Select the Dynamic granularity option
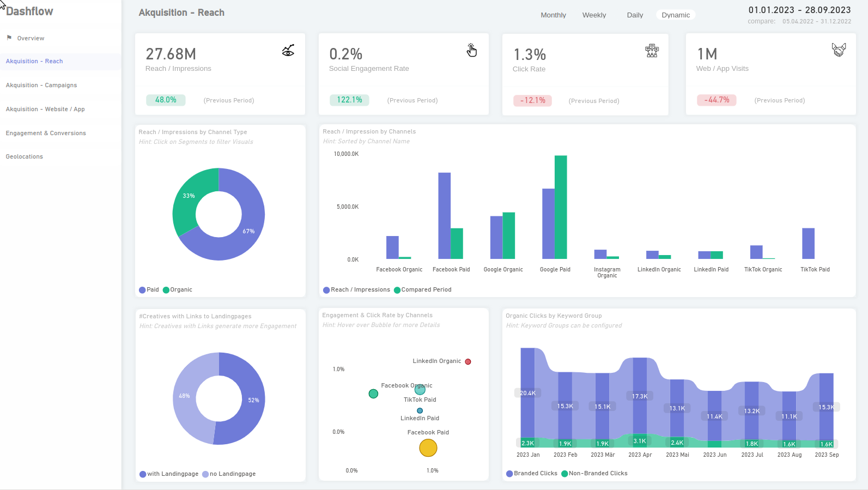This screenshot has height=490, width=868. pos(676,15)
